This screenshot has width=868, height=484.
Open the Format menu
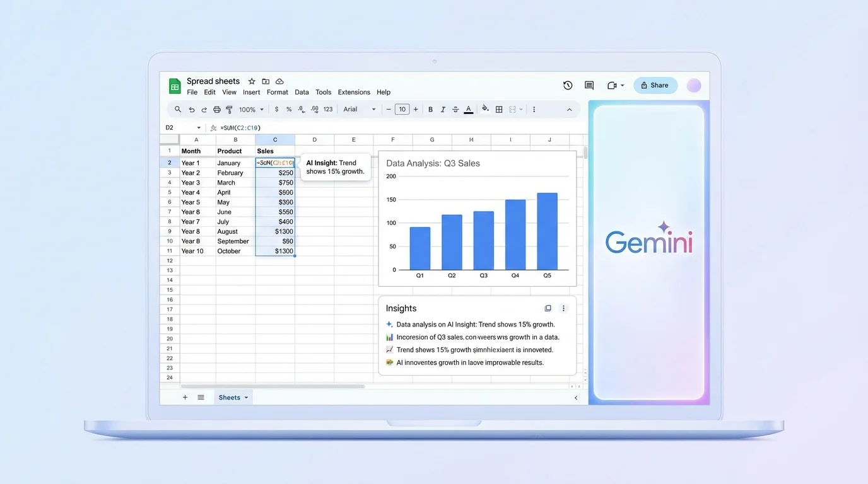[277, 92]
